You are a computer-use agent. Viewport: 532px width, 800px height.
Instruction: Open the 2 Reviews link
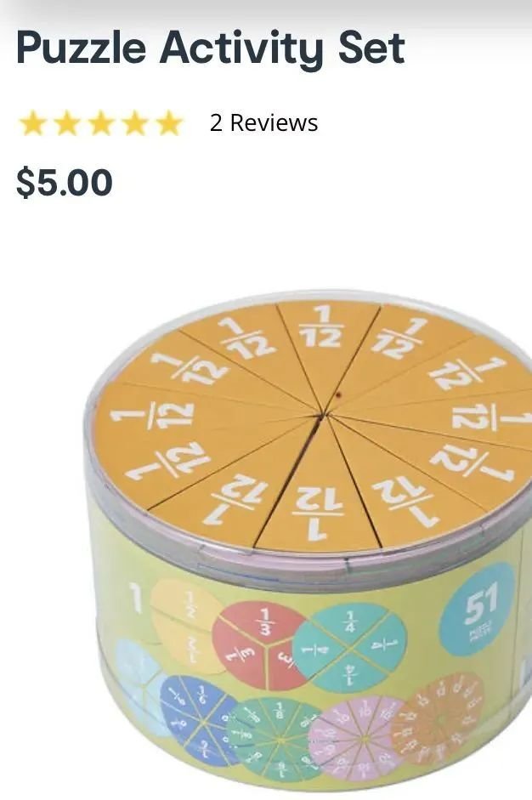[263, 123]
